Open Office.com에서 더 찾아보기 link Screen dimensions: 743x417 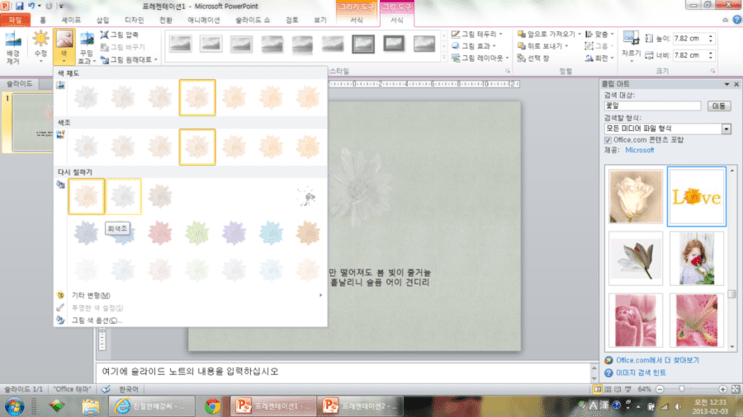(658, 360)
